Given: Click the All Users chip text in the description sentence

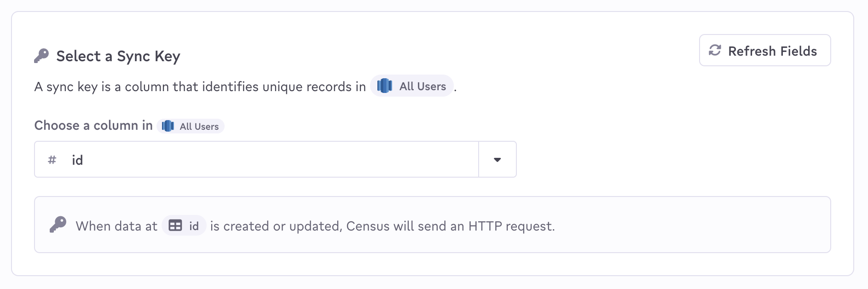Looking at the screenshot, I should click(422, 87).
